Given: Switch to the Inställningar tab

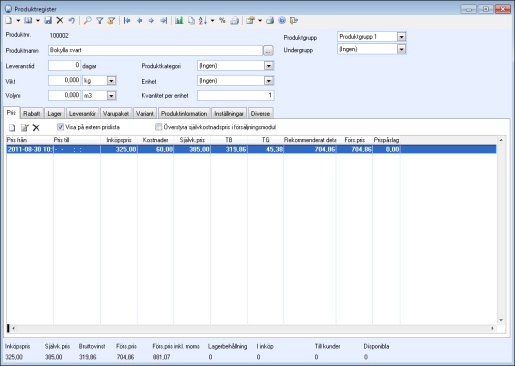Looking at the screenshot, I should click(x=229, y=114).
